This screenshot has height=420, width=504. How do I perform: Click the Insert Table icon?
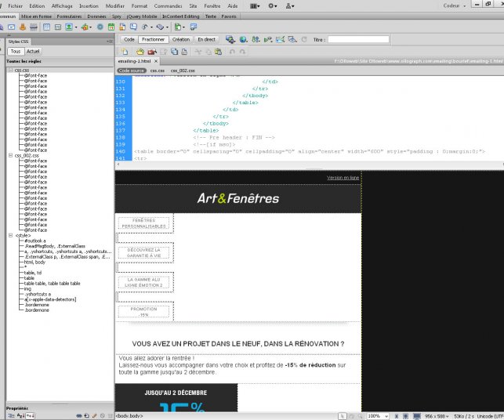(45, 26)
